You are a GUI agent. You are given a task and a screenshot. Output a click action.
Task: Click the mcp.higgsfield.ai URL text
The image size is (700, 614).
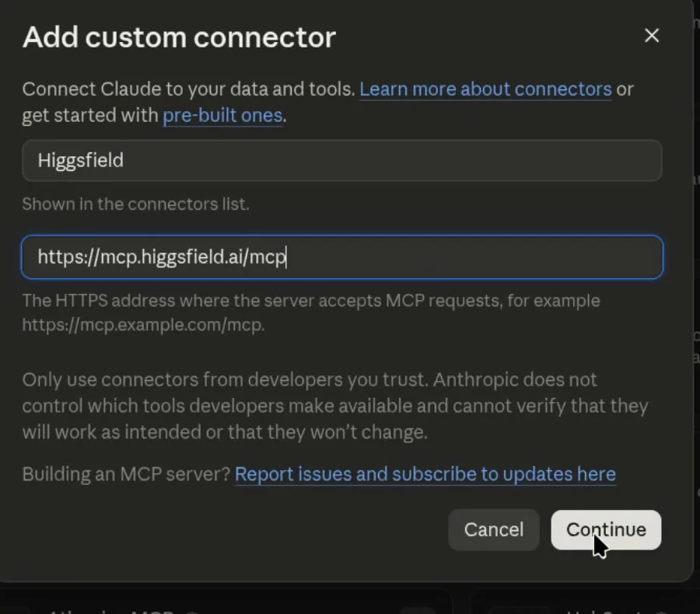[x=162, y=257]
